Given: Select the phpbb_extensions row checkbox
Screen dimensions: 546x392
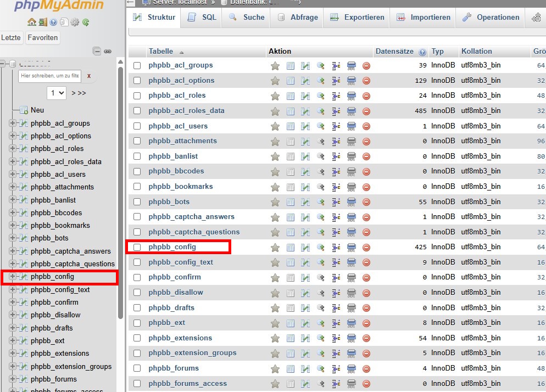Looking at the screenshot, I should coord(137,338).
